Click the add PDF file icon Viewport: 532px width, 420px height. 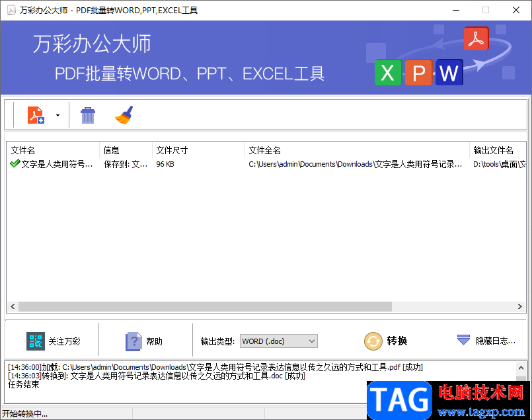tap(36, 115)
